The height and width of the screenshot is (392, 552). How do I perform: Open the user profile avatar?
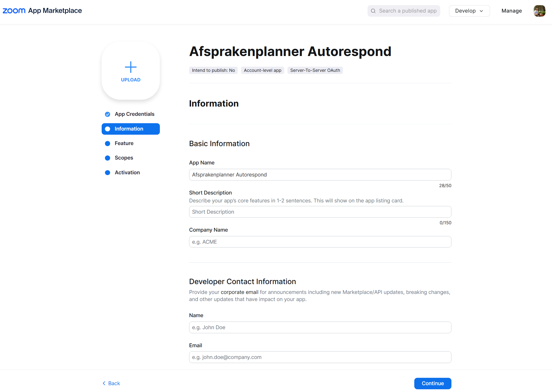click(539, 11)
